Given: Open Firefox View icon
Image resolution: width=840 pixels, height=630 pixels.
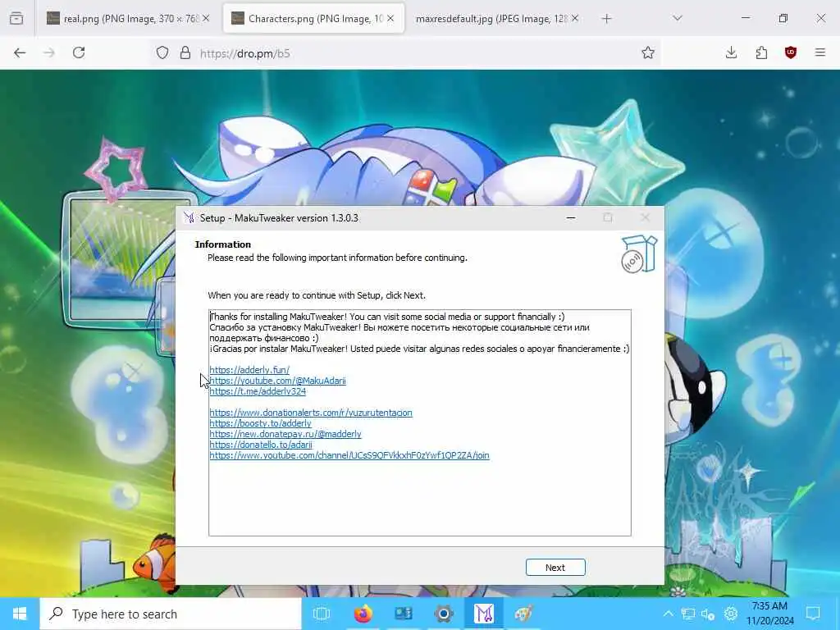Looking at the screenshot, I should pos(16,18).
